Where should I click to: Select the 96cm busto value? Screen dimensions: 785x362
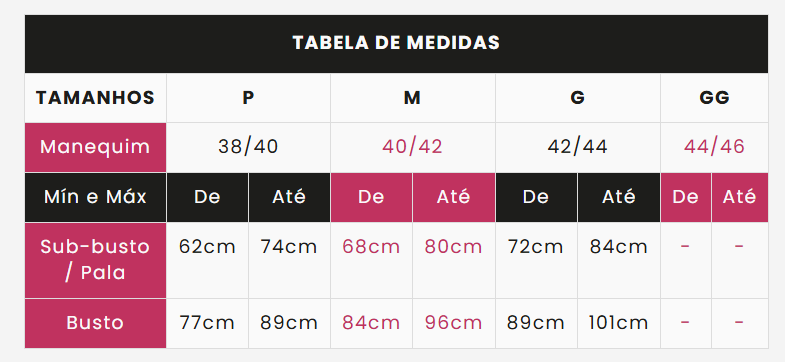pos(453,323)
